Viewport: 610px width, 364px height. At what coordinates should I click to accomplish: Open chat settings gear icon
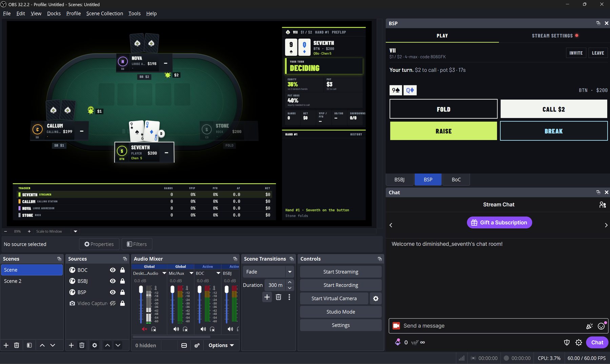coord(579,343)
